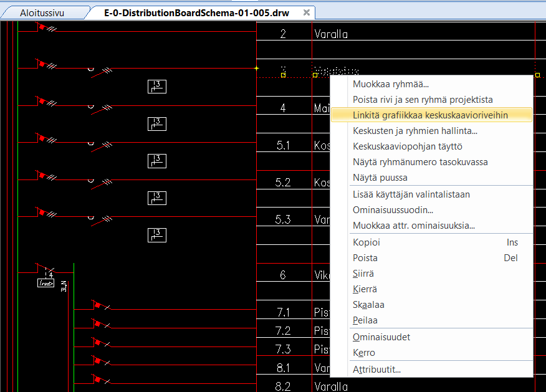Select Näytä puussa in the menu
546x392 pixels.
380,178
